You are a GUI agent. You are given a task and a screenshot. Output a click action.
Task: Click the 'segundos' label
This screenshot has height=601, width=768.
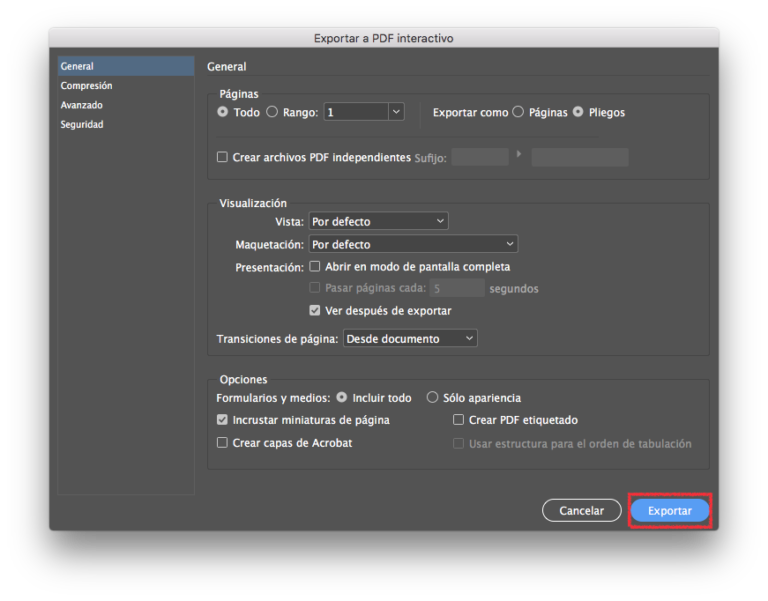pyautogui.click(x=514, y=289)
